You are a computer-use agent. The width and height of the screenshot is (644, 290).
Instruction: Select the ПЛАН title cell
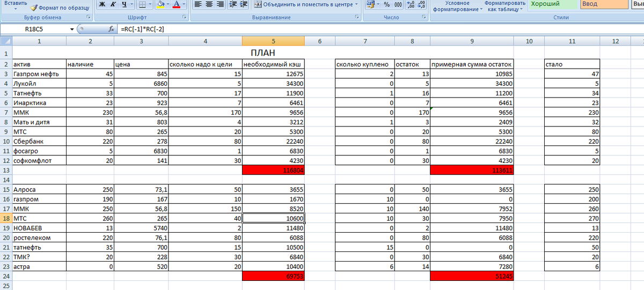[263, 53]
